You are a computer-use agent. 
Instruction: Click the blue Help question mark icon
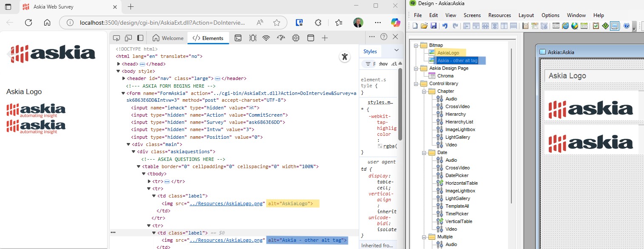[x=627, y=26]
